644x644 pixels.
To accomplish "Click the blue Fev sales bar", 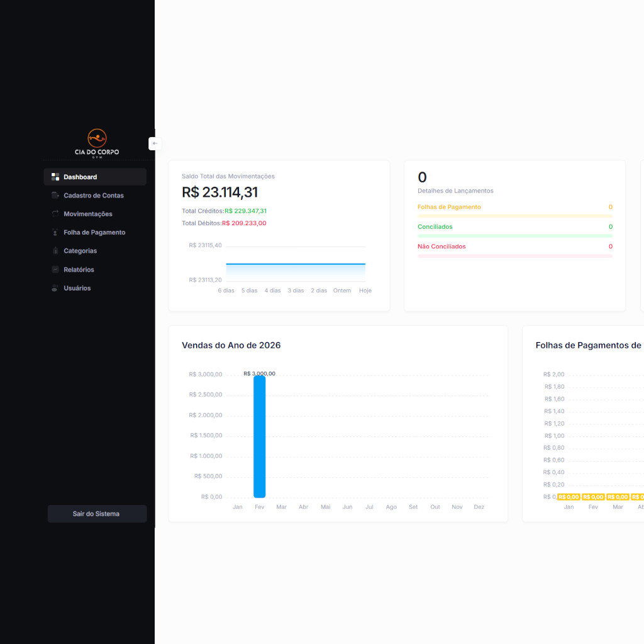I will point(259,436).
